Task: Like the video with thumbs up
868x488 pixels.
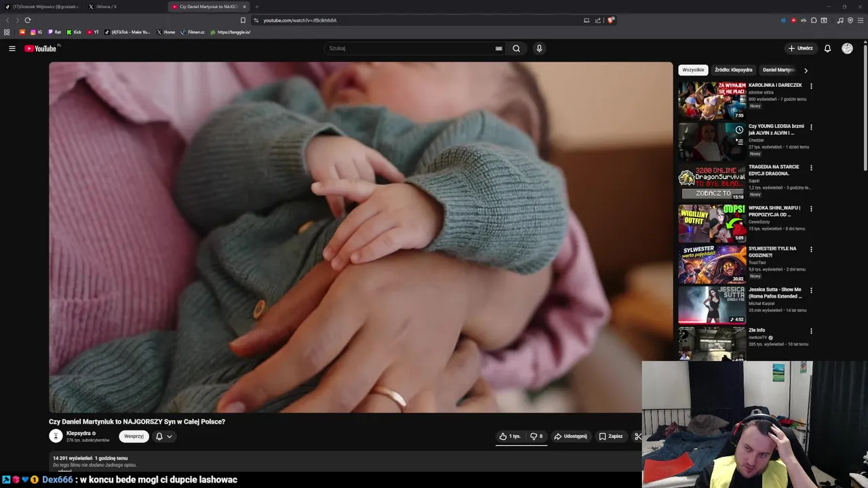Action: point(510,436)
